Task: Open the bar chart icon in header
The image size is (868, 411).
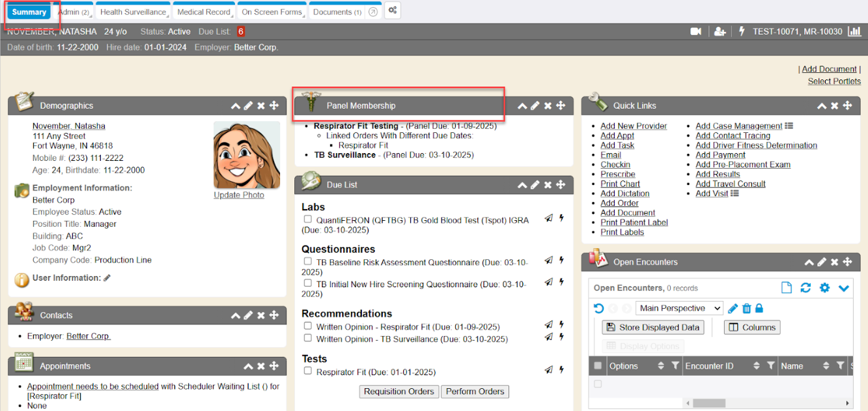Action: [x=854, y=31]
